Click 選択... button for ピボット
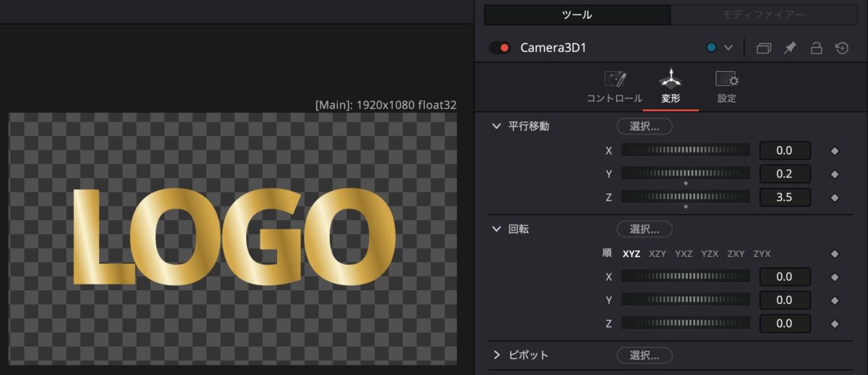868x375 pixels. [644, 355]
